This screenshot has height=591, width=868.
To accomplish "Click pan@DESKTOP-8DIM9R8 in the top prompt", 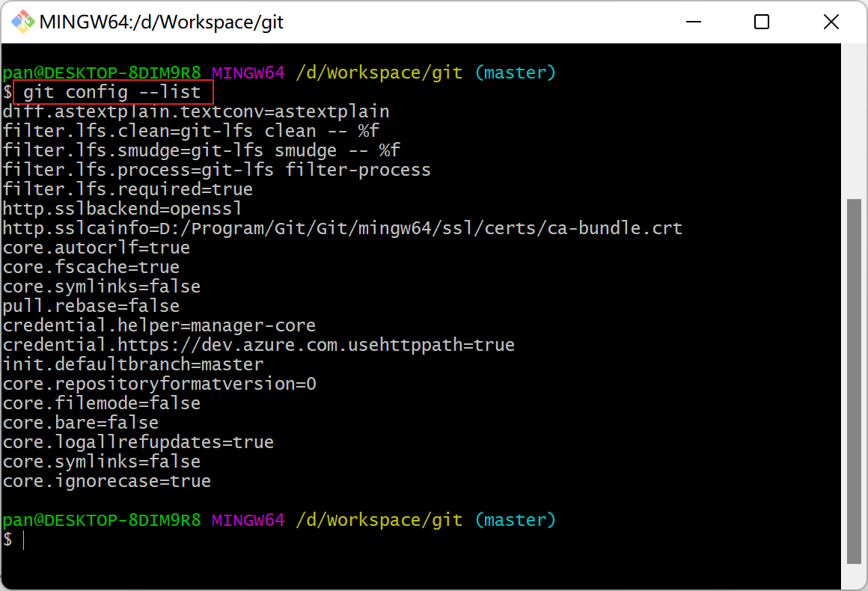I will click(x=102, y=73).
